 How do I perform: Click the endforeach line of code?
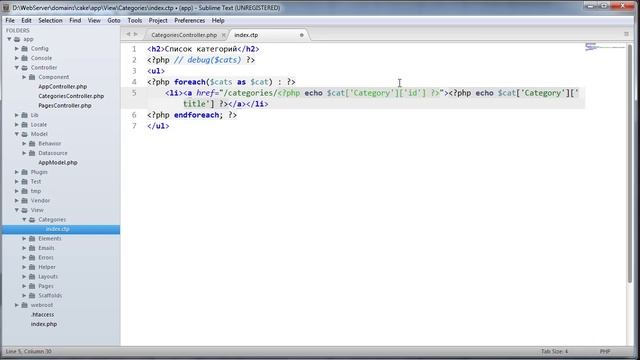(x=192, y=115)
